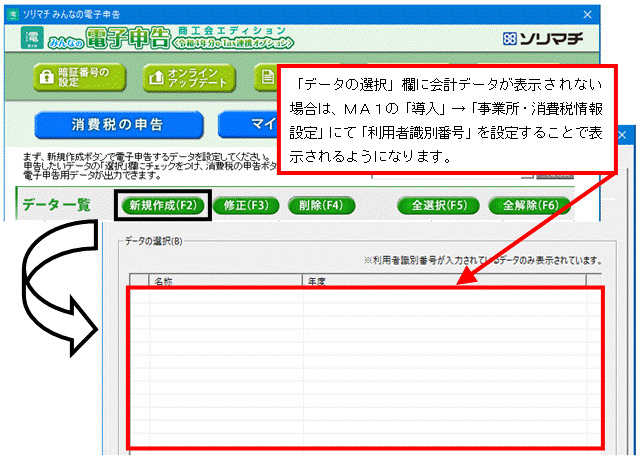Click 全解除(F6) button
Screen dimensions: 642x459
pyautogui.click(x=529, y=205)
